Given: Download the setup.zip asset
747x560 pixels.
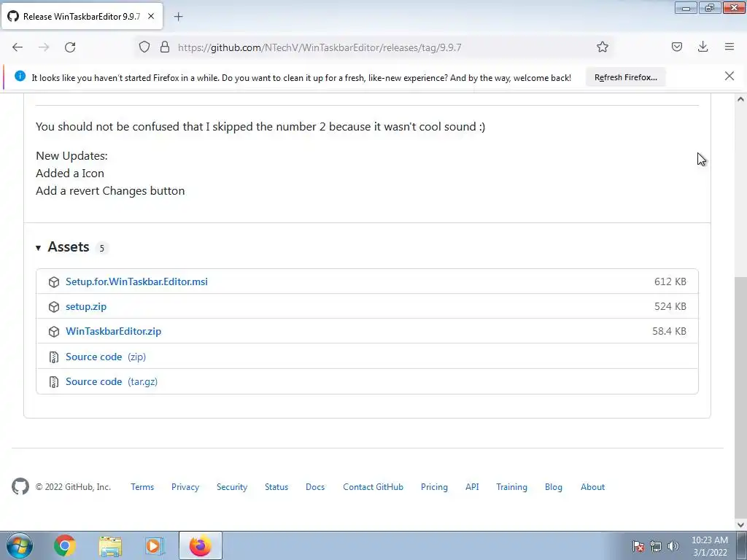Looking at the screenshot, I should [86, 306].
